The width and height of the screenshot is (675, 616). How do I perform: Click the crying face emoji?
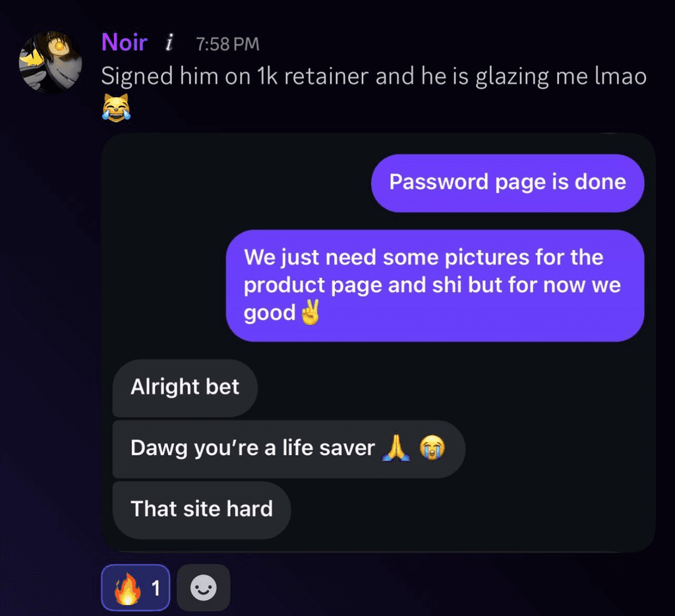[432, 448]
